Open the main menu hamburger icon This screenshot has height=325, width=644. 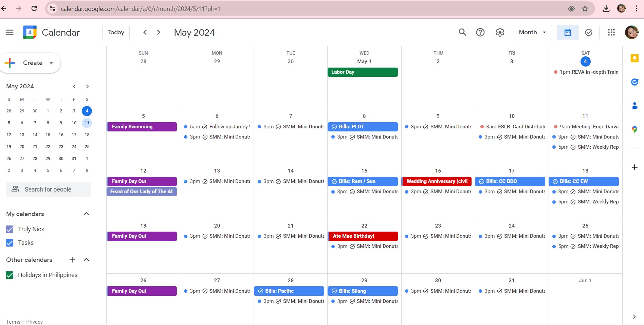pyautogui.click(x=10, y=32)
